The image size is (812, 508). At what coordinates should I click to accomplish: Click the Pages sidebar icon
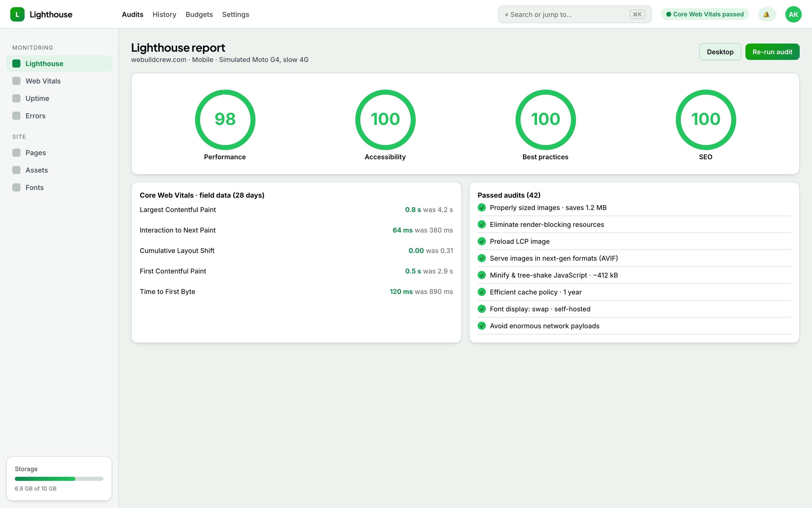coord(16,153)
